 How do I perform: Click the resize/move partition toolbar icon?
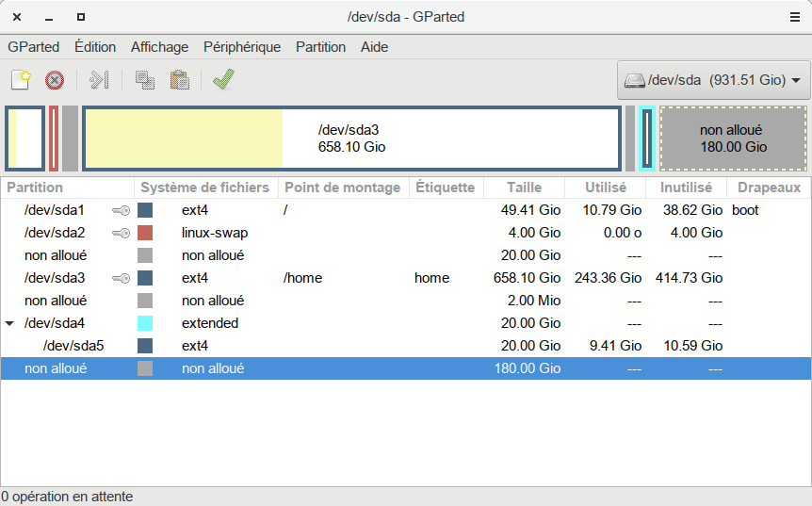coord(99,80)
